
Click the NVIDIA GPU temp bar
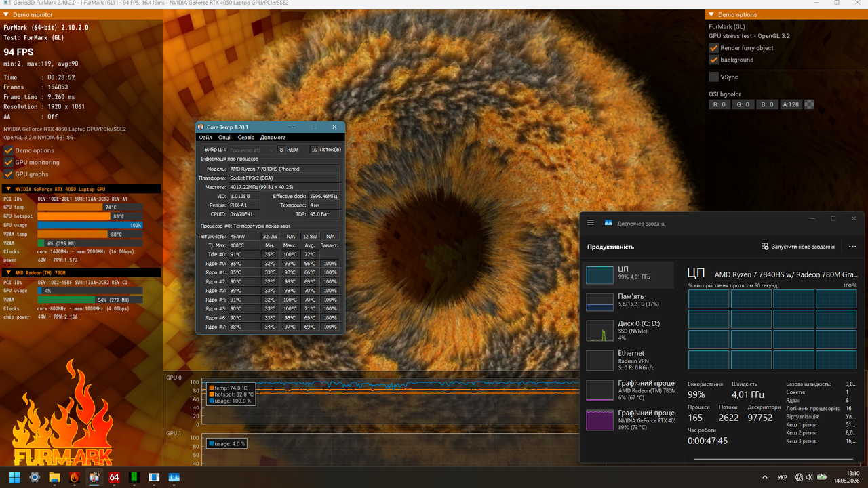[x=90, y=207]
